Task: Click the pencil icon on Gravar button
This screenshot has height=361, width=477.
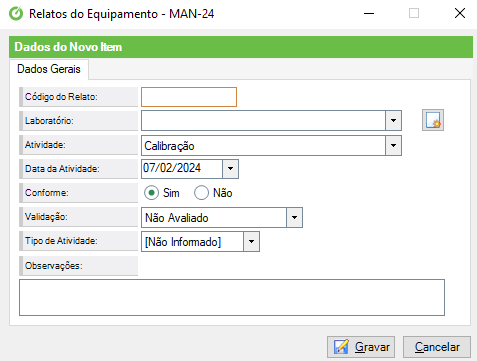Action: point(341,347)
